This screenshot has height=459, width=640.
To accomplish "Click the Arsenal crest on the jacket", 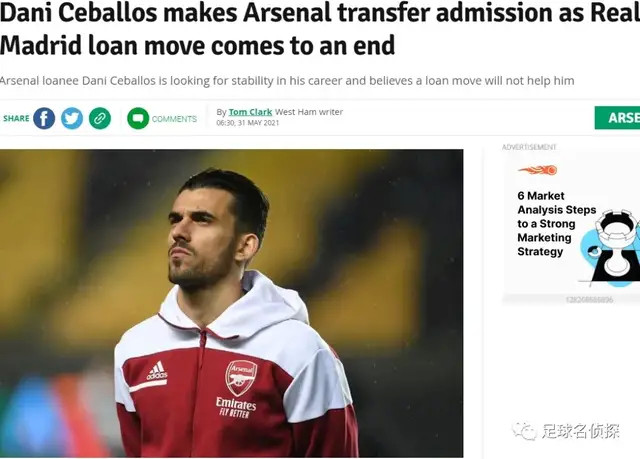I will pos(240,377).
